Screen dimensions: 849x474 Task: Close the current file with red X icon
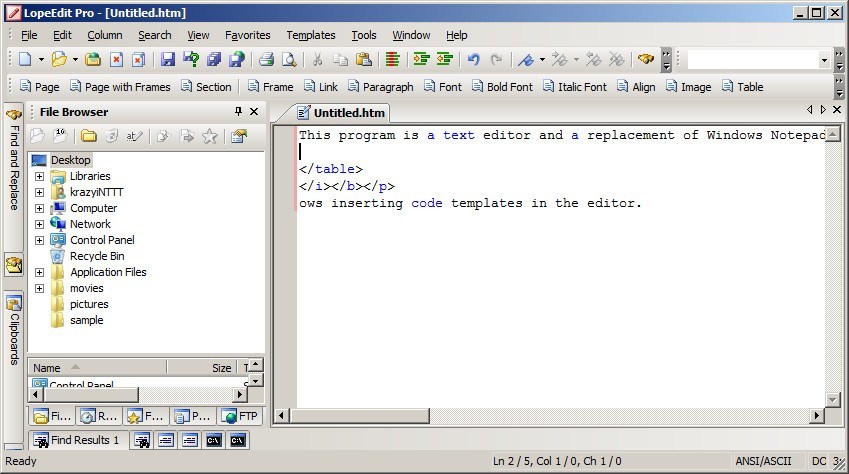pos(116,59)
